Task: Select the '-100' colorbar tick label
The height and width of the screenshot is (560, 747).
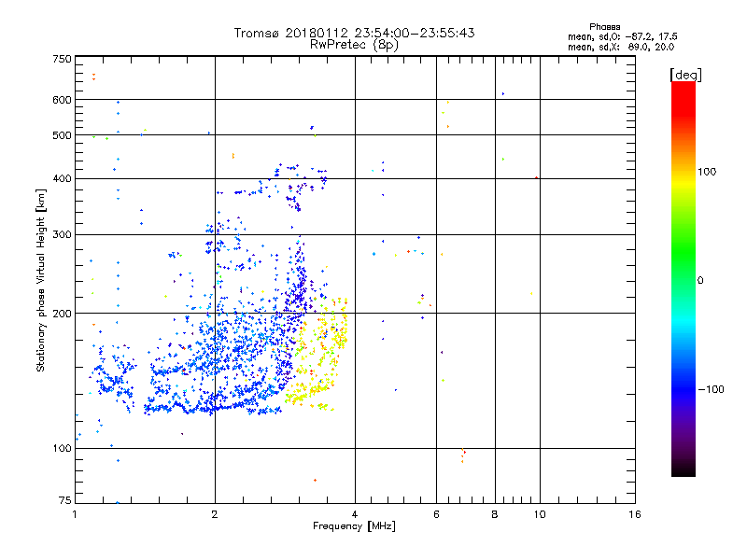Action: [712, 389]
